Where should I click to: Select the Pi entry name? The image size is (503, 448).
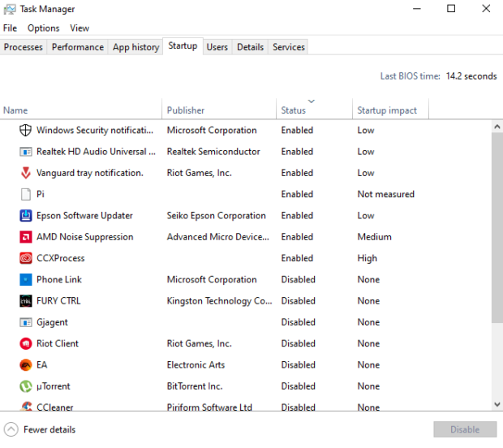[x=41, y=194]
